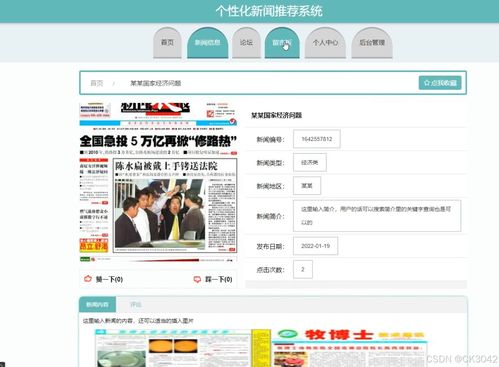The height and width of the screenshot is (367, 499).
Task: Switch to the 评论 tab
Action: [136, 304]
